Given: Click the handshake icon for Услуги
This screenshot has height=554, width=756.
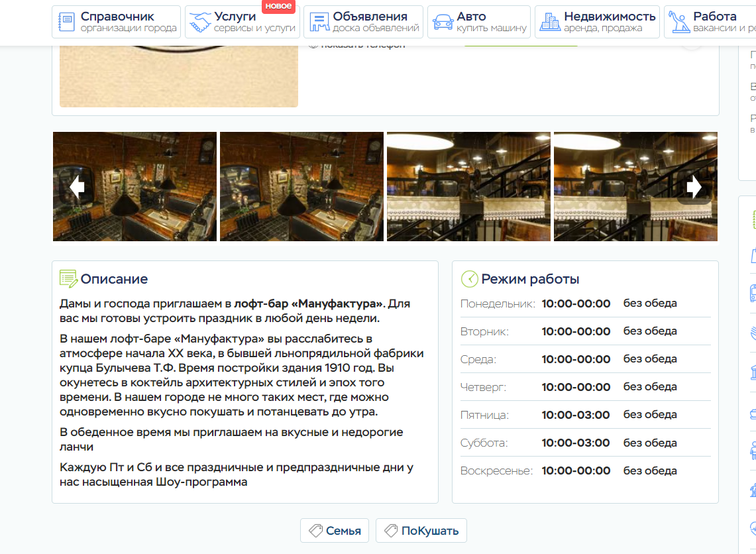Looking at the screenshot, I should 199,23.
